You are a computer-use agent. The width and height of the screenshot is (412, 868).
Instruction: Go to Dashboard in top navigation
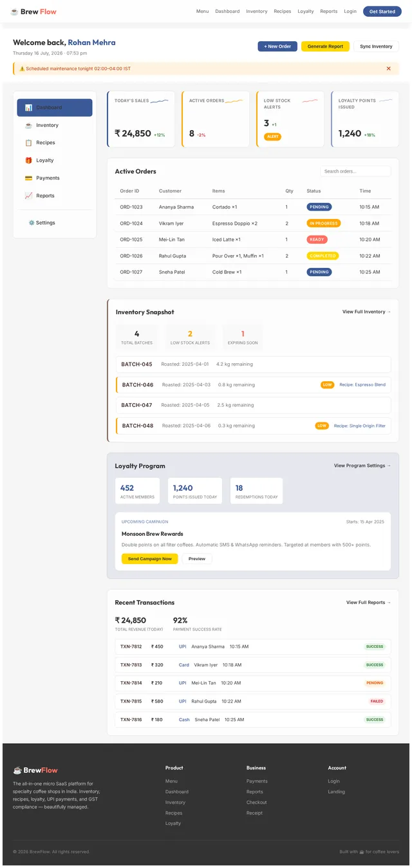[x=227, y=12]
